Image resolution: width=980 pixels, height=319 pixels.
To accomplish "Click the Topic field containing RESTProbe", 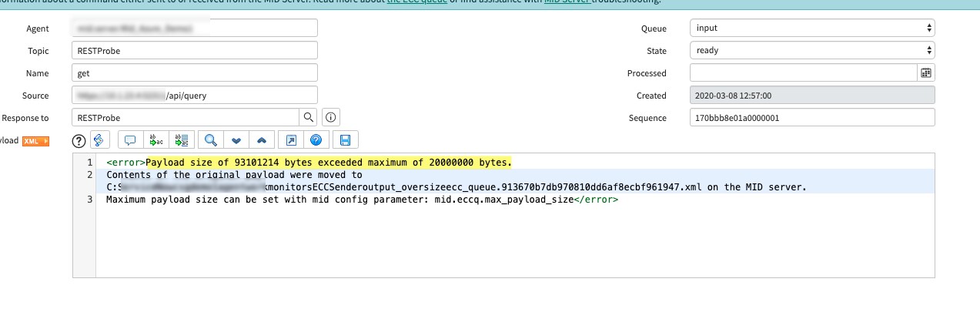I will [x=194, y=51].
